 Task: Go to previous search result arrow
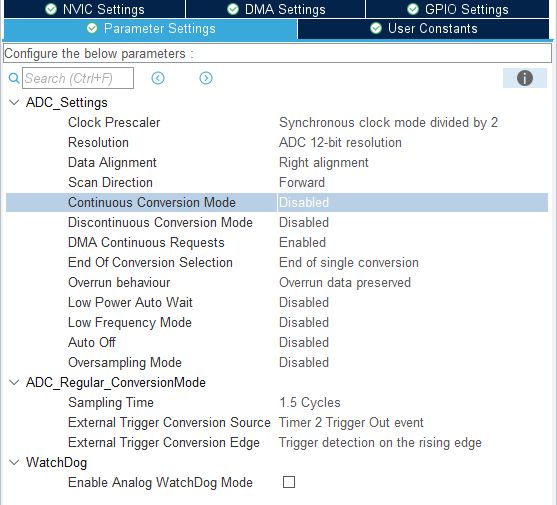[x=158, y=78]
